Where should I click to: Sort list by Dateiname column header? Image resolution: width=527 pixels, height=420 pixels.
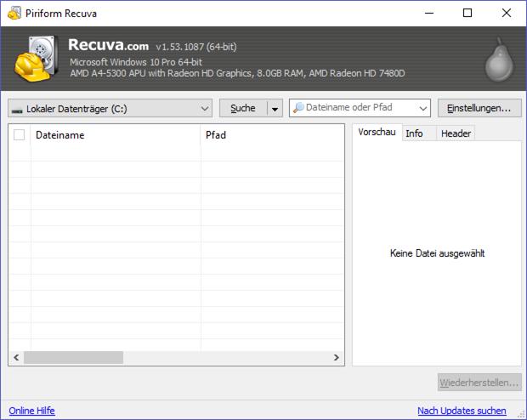[x=115, y=134]
